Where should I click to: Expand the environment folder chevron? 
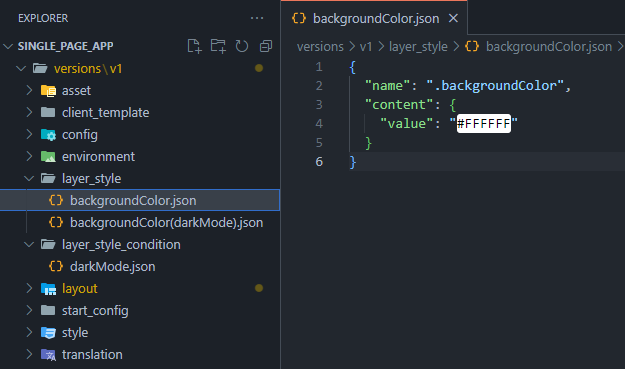click(x=29, y=156)
